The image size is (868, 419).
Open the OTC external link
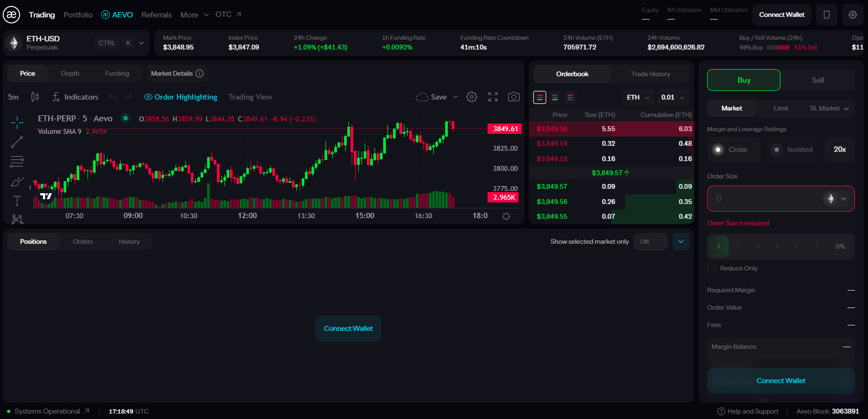tap(228, 15)
